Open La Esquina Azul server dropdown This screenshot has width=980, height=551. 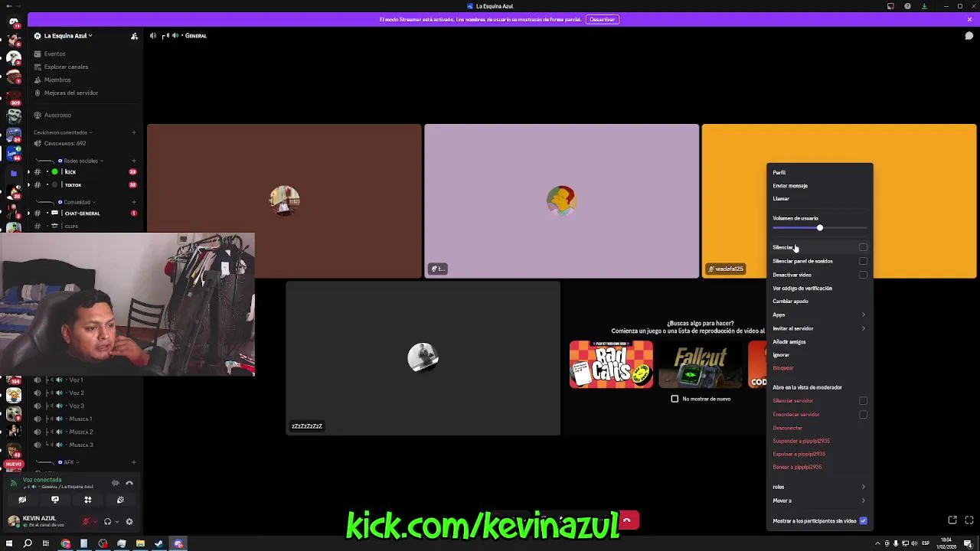tap(68, 36)
